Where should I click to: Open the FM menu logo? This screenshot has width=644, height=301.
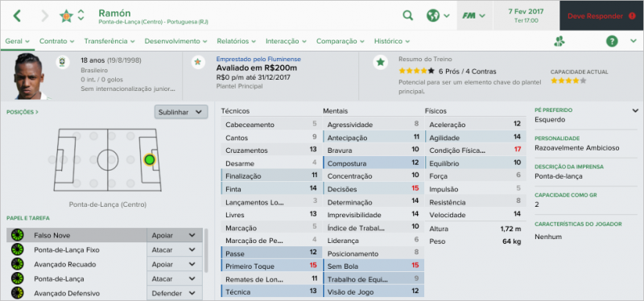pyautogui.click(x=473, y=15)
